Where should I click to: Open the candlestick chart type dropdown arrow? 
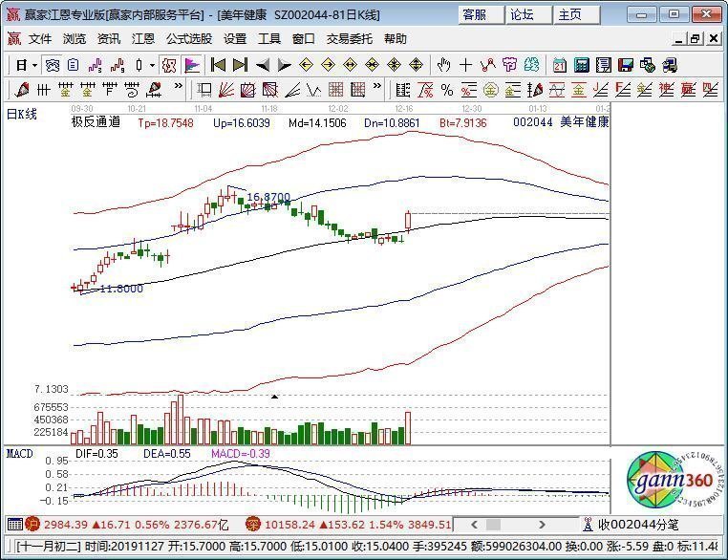[152, 65]
